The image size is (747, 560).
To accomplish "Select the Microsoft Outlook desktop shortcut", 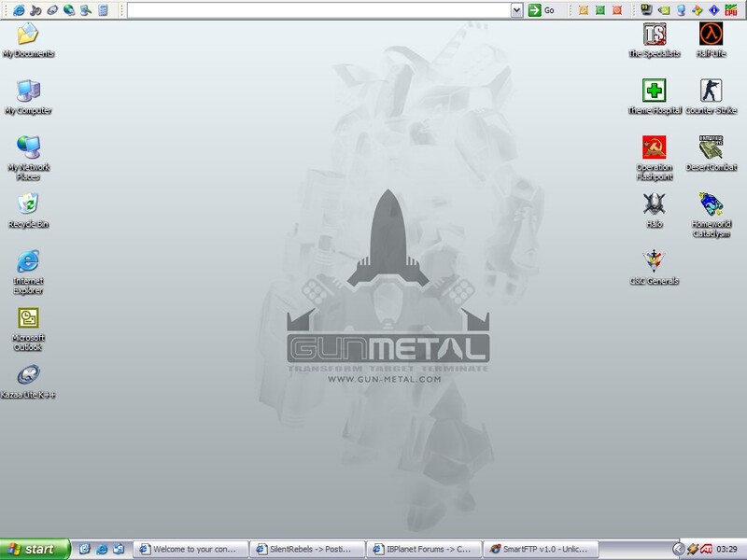I will (28, 329).
